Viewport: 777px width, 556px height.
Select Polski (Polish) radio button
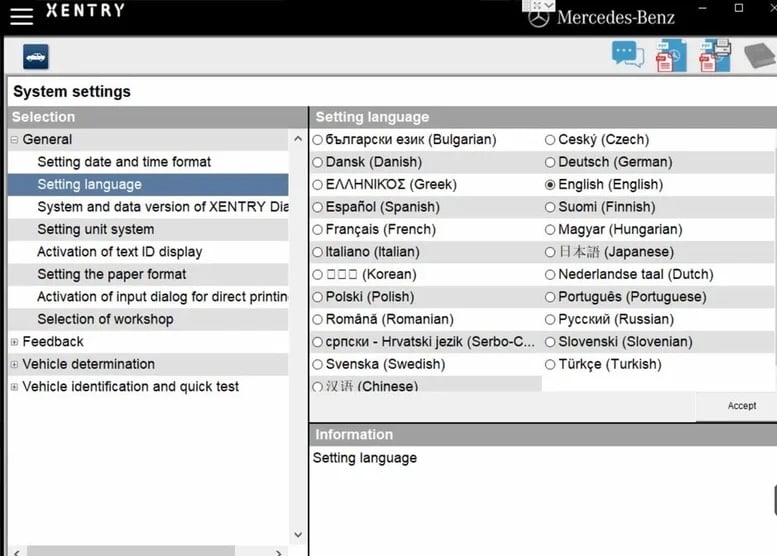click(318, 297)
